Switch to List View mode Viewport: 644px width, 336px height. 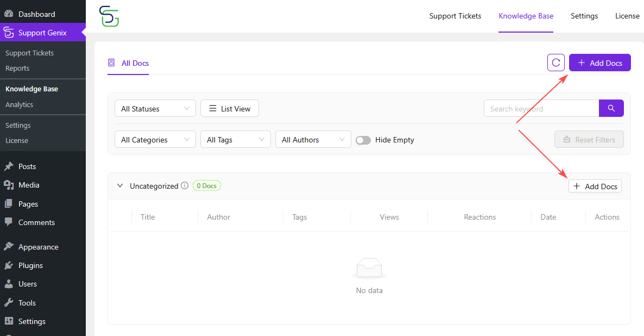pos(229,108)
